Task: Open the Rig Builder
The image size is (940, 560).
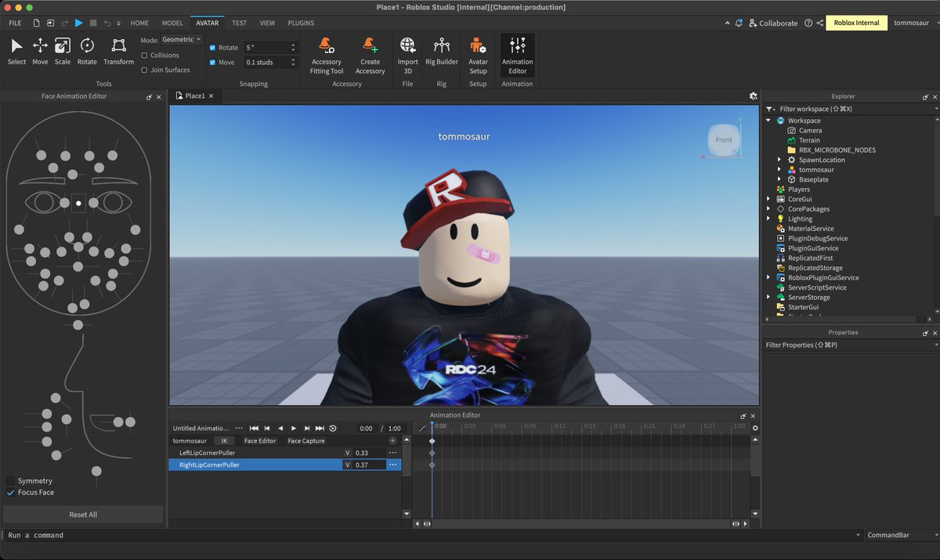Action: pos(441,52)
